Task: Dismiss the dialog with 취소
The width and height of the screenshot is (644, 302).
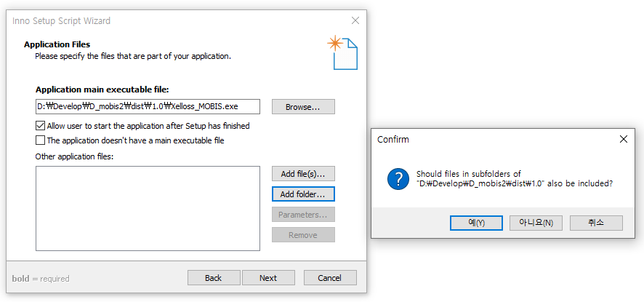Action: click(x=596, y=223)
